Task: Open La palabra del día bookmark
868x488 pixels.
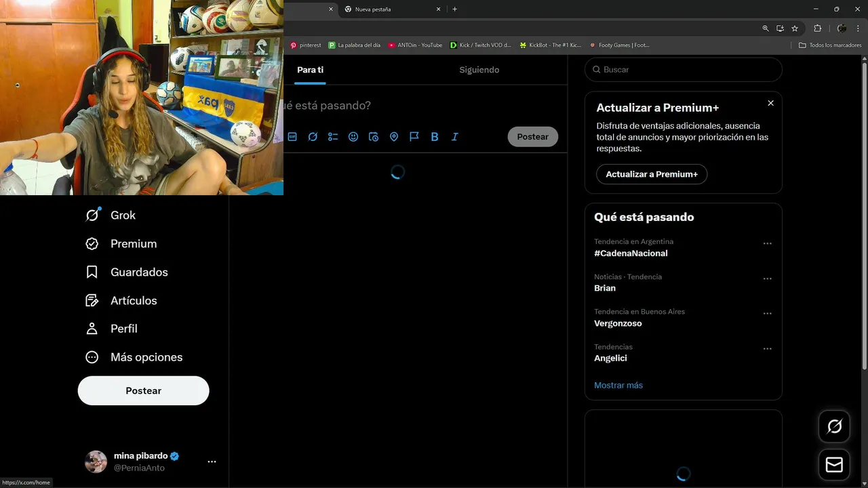Action: (354, 45)
